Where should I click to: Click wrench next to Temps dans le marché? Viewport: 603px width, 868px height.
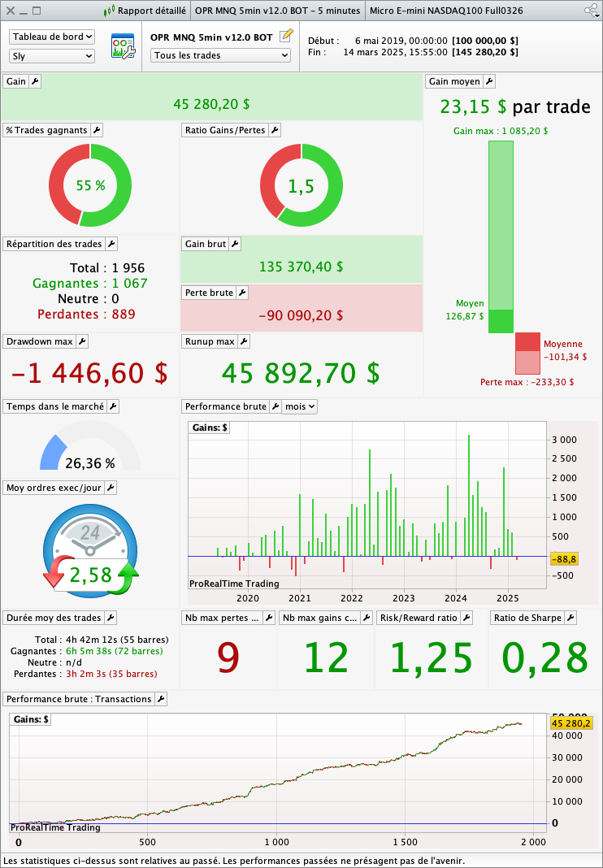click(x=113, y=406)
